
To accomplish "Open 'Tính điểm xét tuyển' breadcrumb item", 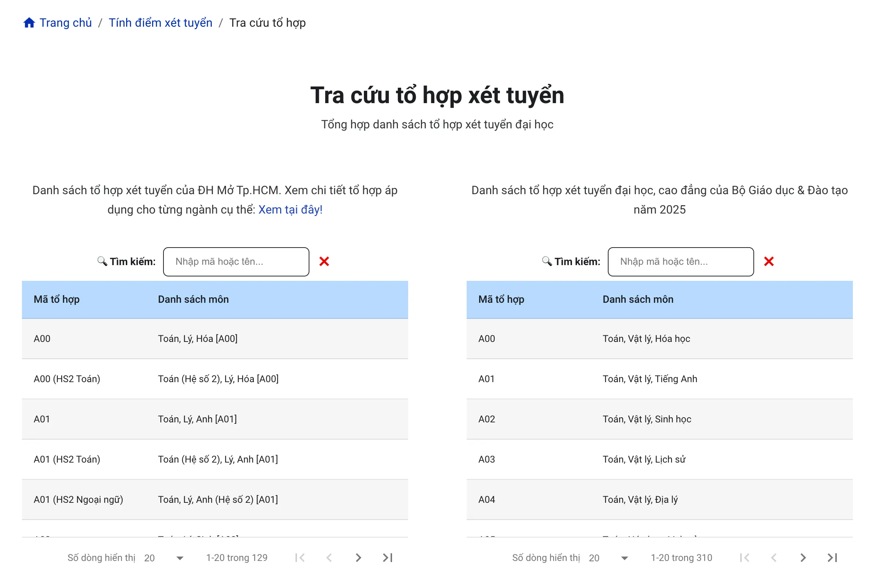I will point(161,23).
